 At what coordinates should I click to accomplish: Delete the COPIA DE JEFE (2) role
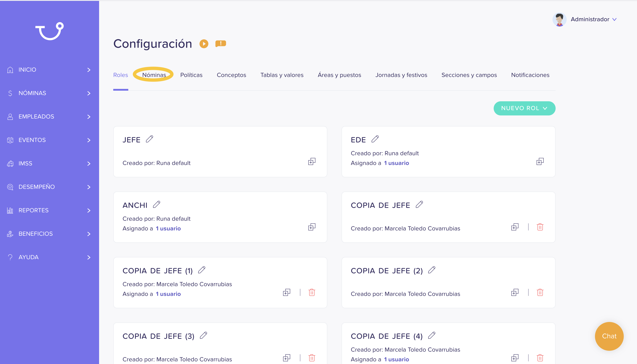[x=540, y=292]
